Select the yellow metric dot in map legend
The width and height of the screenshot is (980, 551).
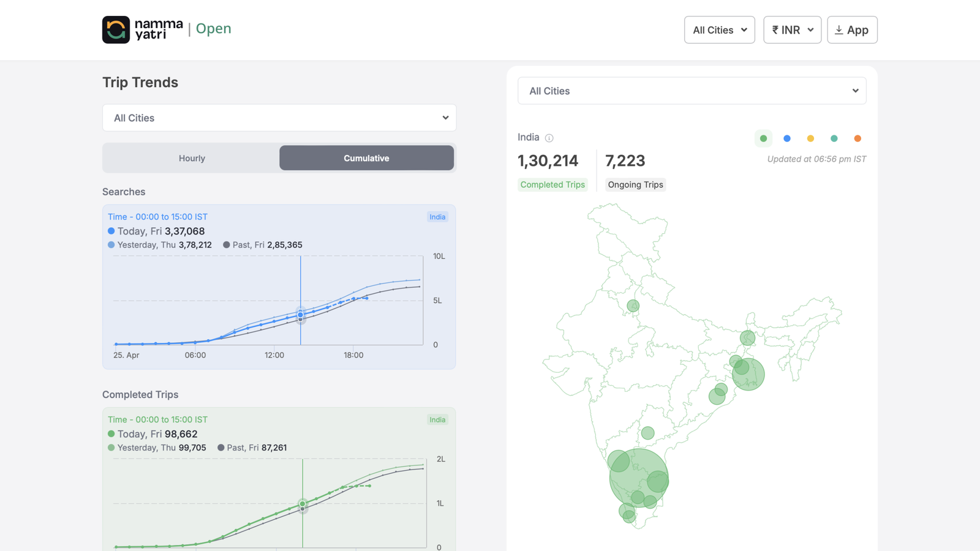click(810, 138)
